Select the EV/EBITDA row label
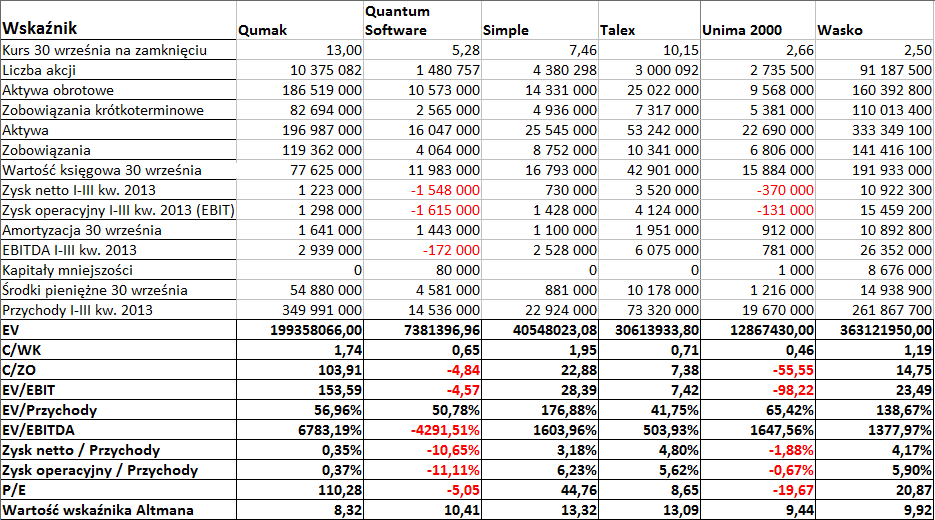 point(38,430)
